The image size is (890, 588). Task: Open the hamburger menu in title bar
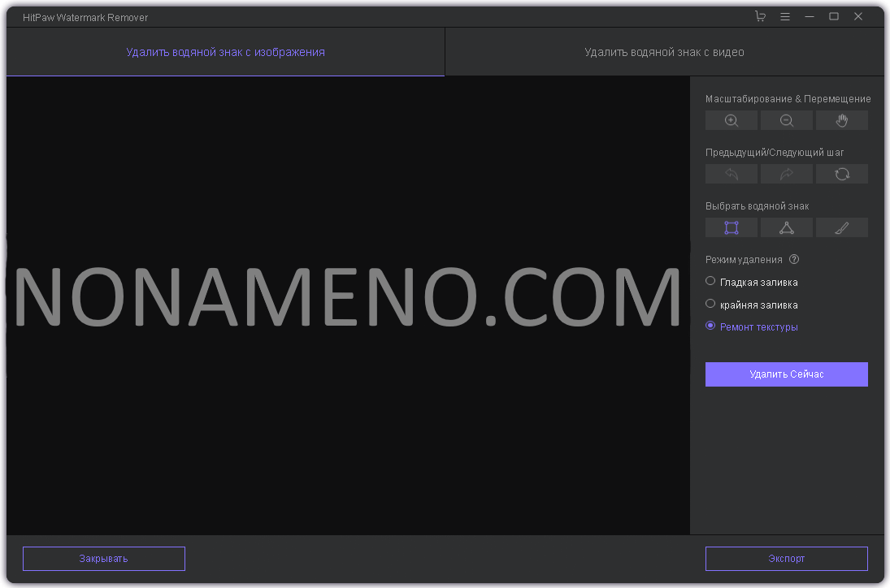click(785, 16)
